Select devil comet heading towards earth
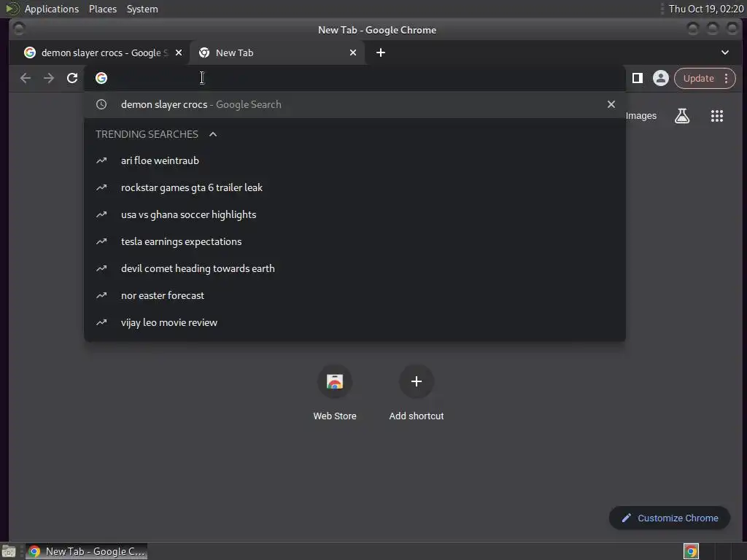The image size is (747, 560). (355, 268)
